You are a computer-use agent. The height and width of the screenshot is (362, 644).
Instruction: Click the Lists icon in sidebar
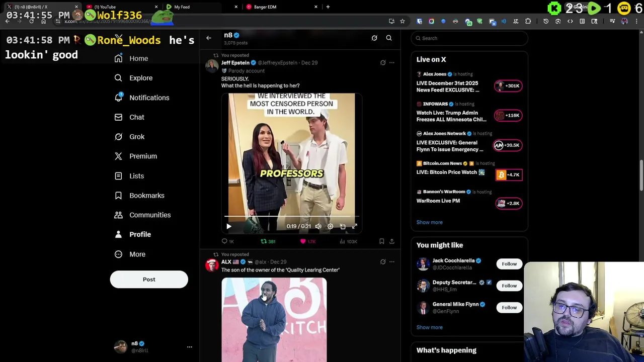pos(118,176)
